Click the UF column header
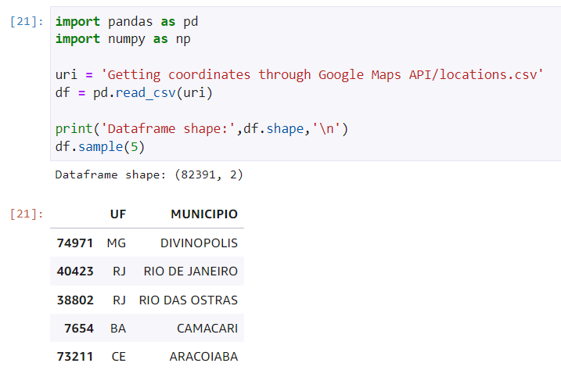 [118, 214]
